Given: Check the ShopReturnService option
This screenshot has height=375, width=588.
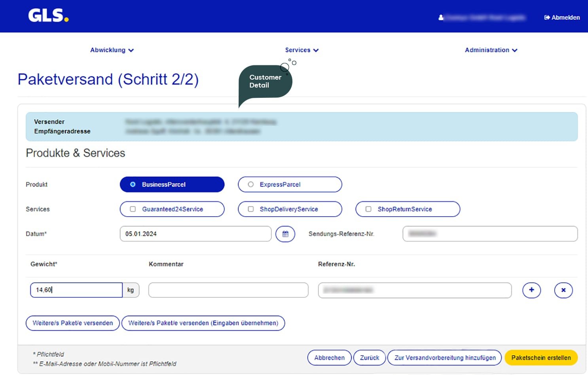Looking at the screenshot, I should click(x=368, y=209).
